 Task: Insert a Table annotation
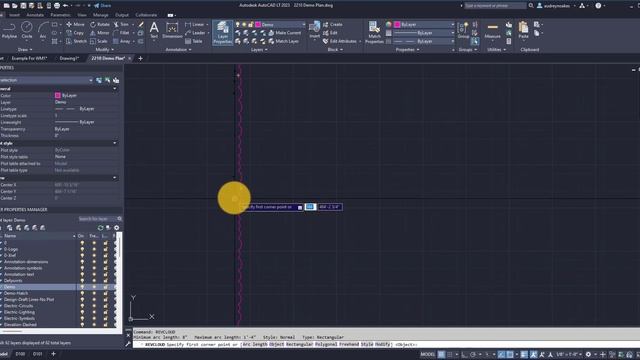pyautogui.click(x=194, y=41)
